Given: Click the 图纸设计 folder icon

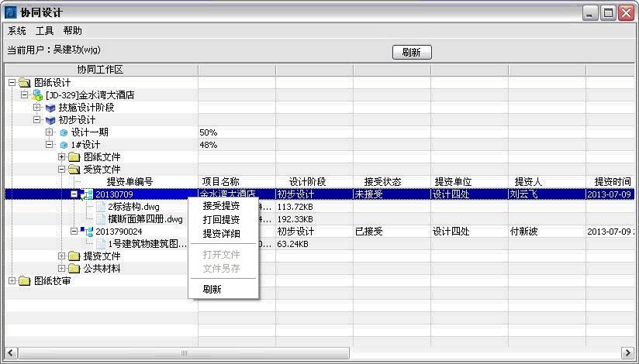Looking at the screenshot, I should click(x=25, y=83).
